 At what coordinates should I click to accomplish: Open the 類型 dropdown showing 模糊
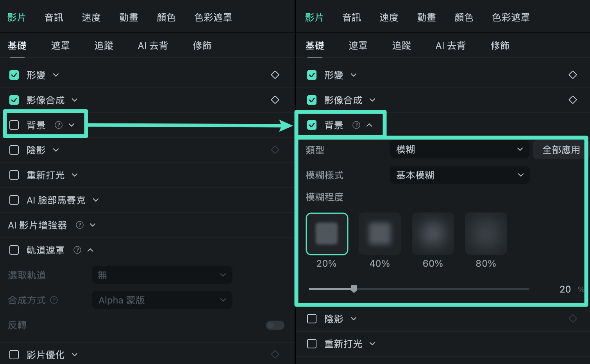tap(459, 150)
